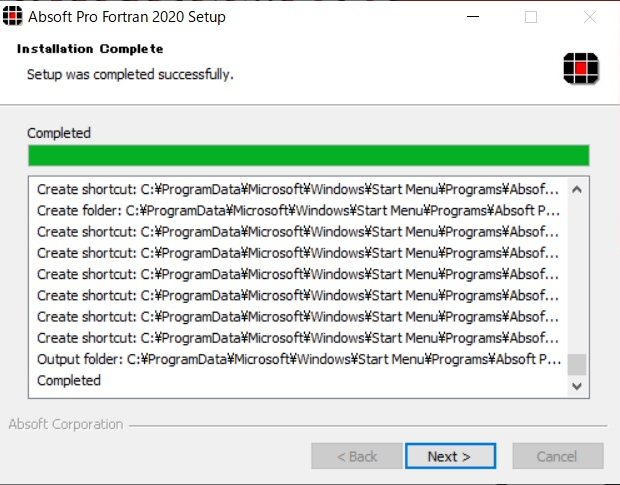Screen dimensions: 620x485
Task: Close the setup window
Action: 590,17
